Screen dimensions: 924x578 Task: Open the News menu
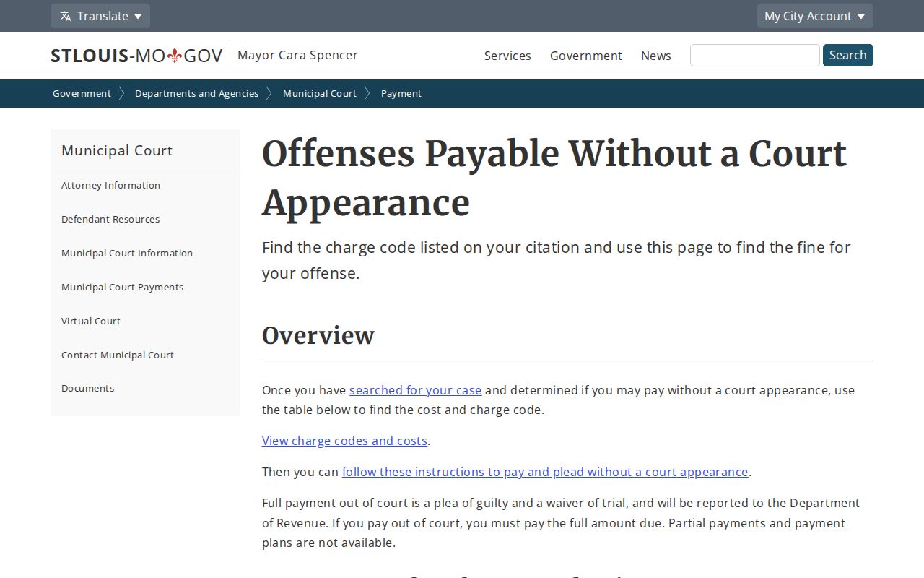(656, 56)
